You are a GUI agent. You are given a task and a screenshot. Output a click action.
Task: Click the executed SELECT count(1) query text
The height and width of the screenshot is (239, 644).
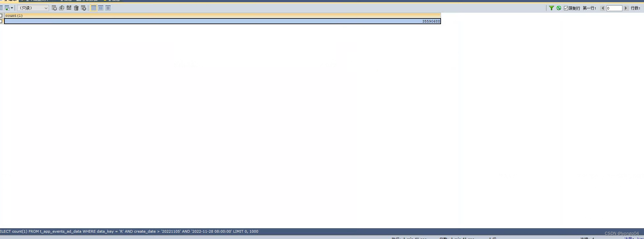tap(129, 231)
